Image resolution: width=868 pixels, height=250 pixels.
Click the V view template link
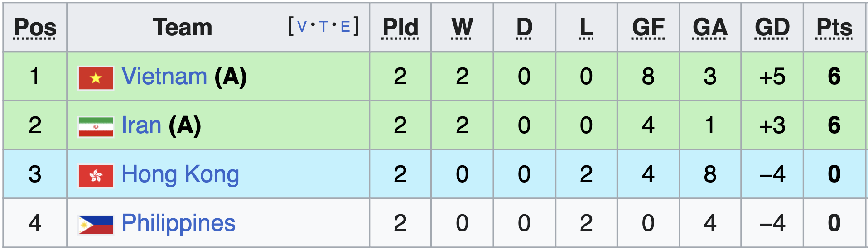[302, 27]
